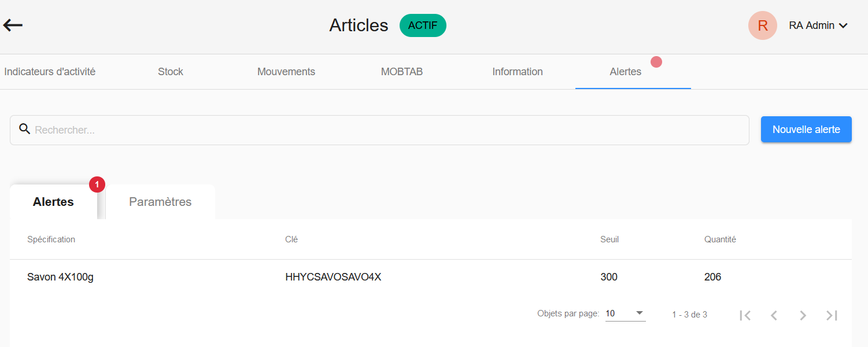
Task: Click into the Rechercher search field
Action: (x=387, y=130)
